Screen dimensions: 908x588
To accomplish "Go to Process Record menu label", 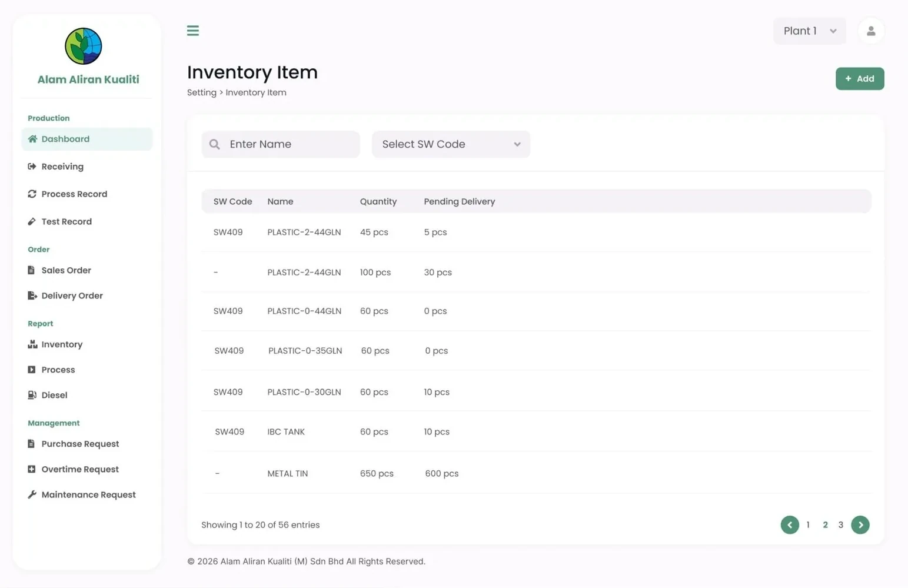I will 74,194.
